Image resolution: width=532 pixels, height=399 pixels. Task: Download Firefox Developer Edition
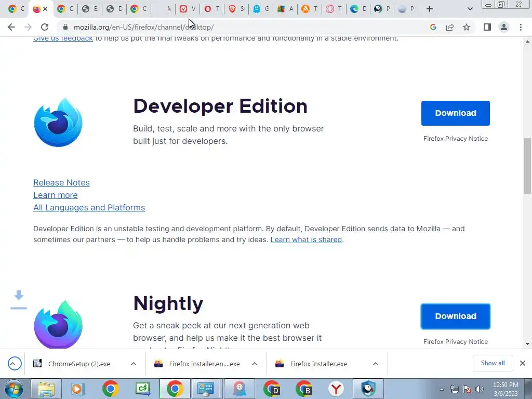455,113
